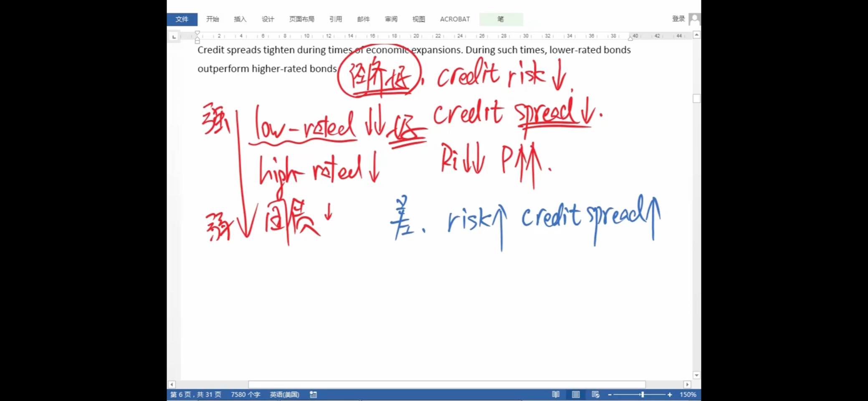Click the zoom slider handle
This screenshot has width=868, height=401.
point(642,395)
